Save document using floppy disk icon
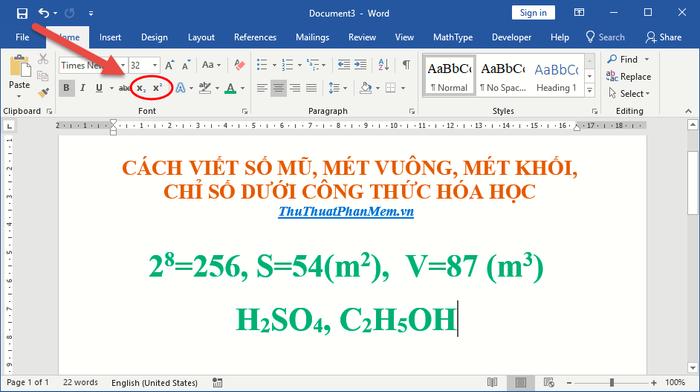The height and width of the screenshot is (392, 700). point(22,13)
